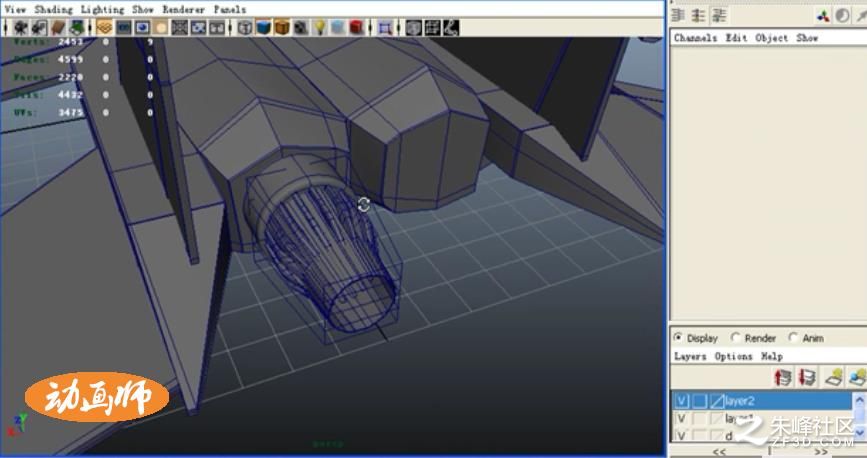Click the move layer down icon

click(x=807, y=377)
